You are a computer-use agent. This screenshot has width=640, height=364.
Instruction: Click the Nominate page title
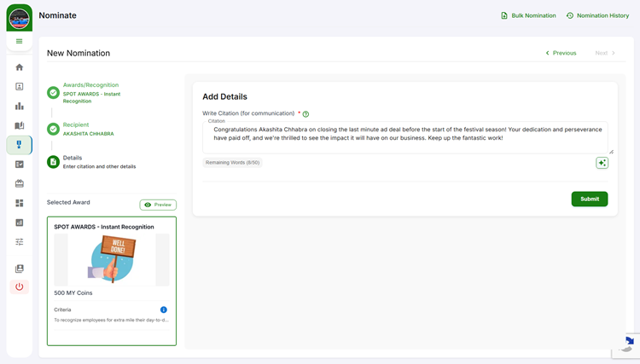57,15
